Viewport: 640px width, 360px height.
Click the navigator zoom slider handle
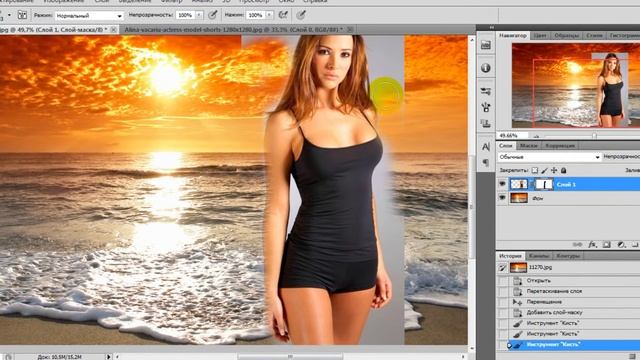[594, 136]
